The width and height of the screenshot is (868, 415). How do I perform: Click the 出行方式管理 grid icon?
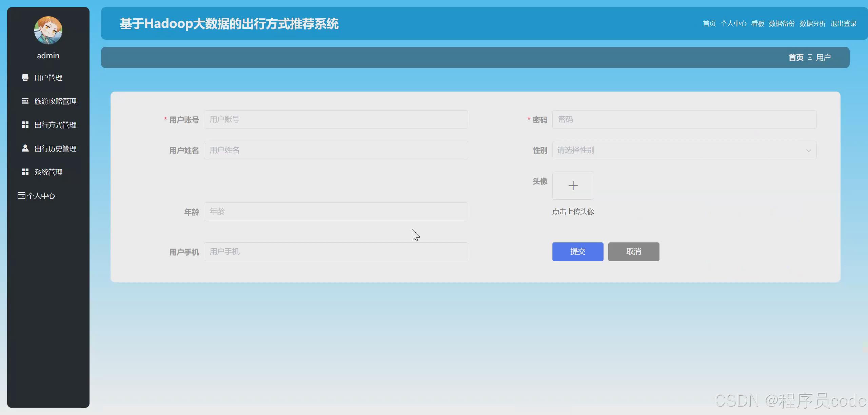[x=25, y=125]
